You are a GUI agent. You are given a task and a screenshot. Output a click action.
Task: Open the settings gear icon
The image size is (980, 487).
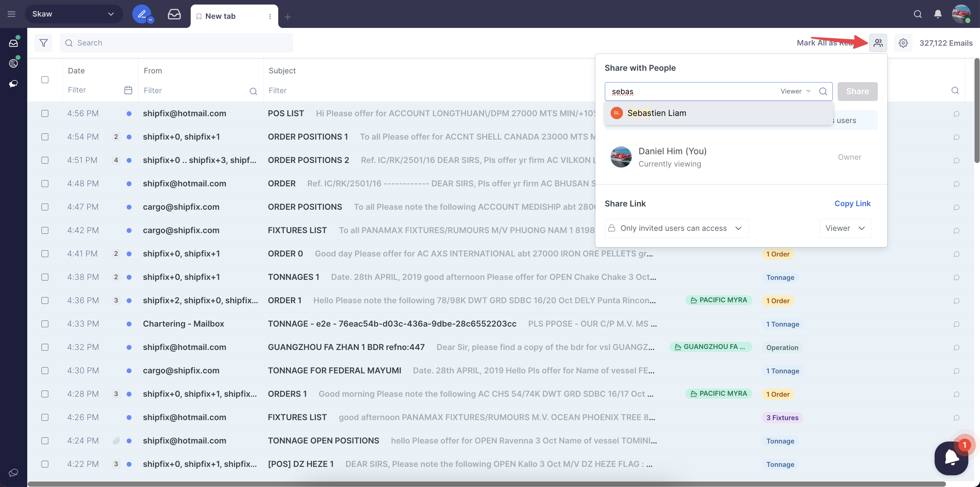click(903, 43)
